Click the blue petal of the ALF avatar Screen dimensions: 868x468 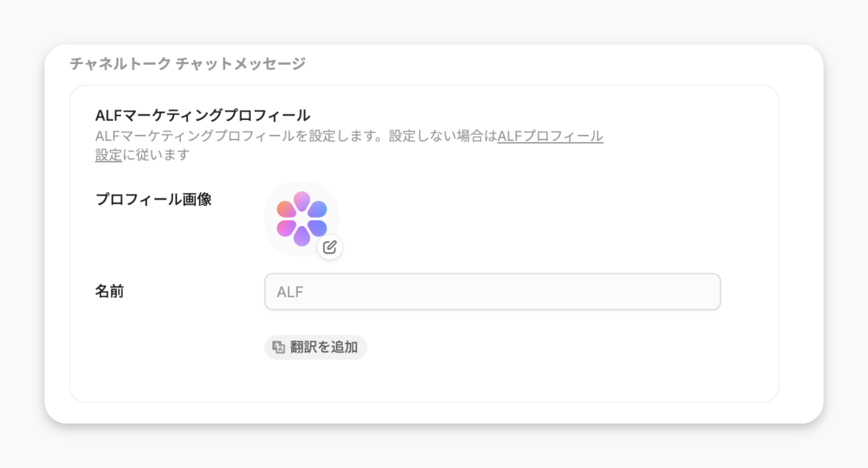[317, 210]
